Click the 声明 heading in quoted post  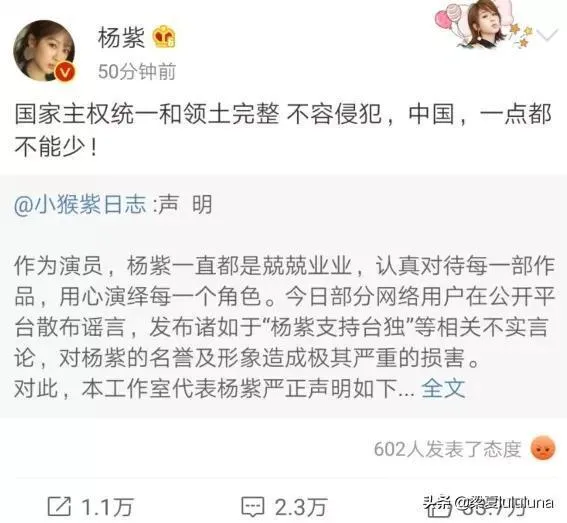[185, 204]
